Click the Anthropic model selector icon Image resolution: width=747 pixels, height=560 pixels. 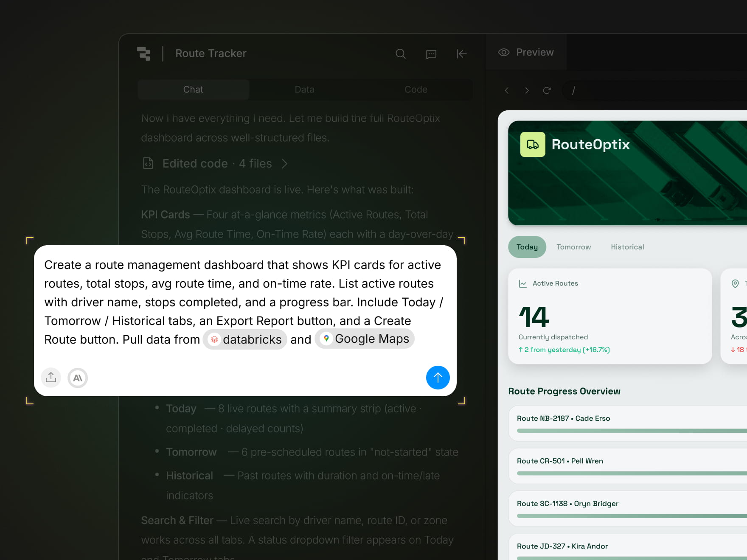78,378
